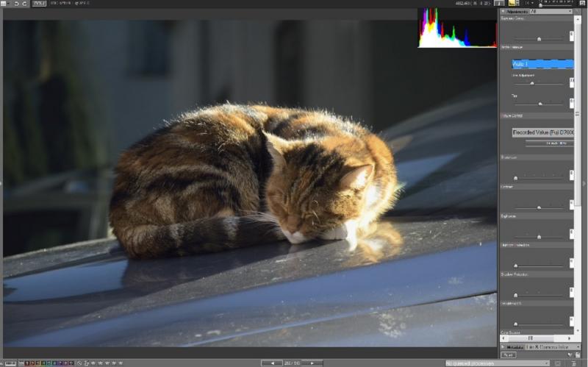Click the last icon in bottom status bar
The height and width of the screenshot is (367, 588).
pyautogui.click(x=574, y=363)
